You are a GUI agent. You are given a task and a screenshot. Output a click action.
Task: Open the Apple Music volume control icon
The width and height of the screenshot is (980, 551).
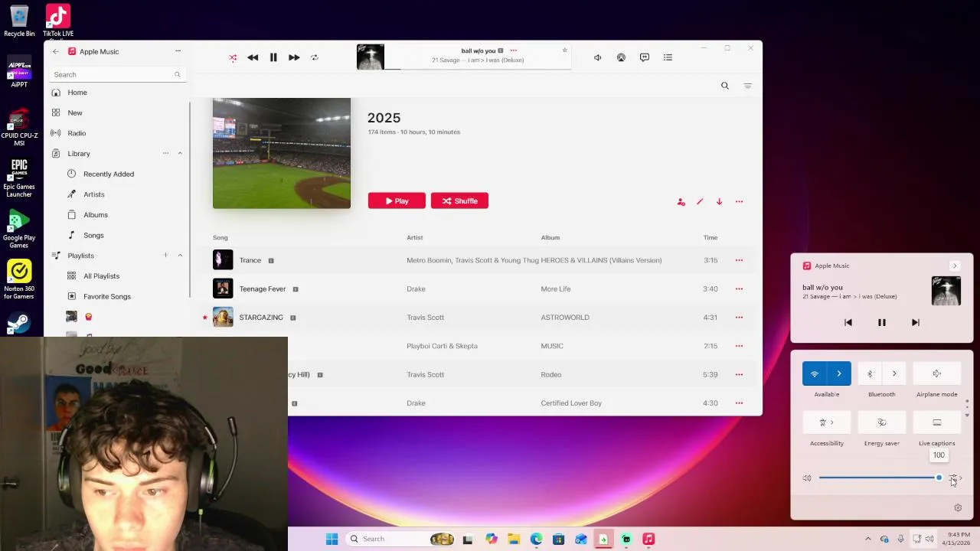pos(598,57)
